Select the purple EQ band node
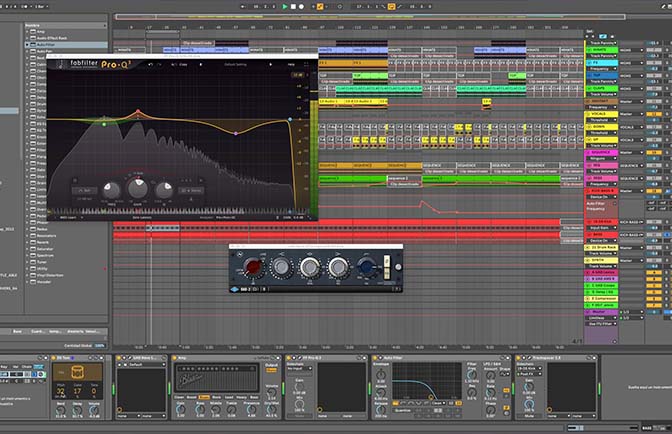This screenshot has width=672, height=434. click(236, 134)
